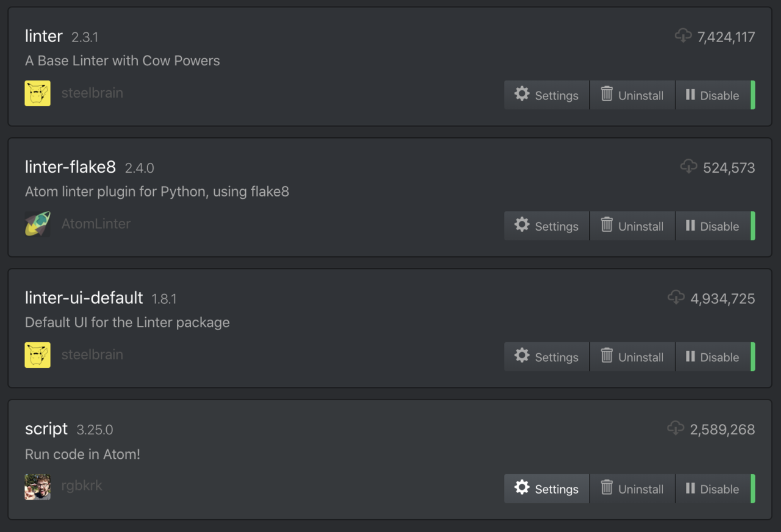Open Settings for the linter package
Screen dimensions: 781x532
click(546, 95)
